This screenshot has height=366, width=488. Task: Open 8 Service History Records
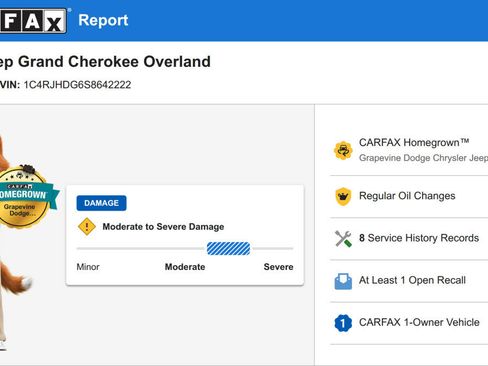409,239
